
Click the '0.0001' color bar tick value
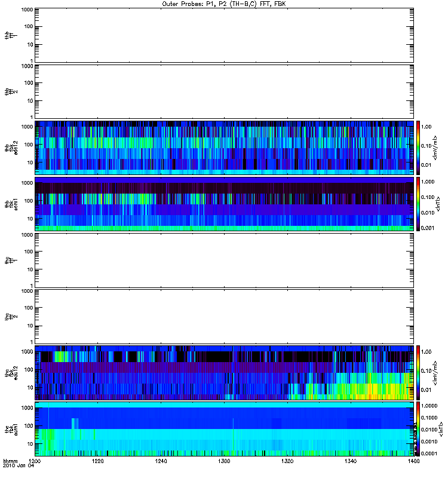[429, 454]
